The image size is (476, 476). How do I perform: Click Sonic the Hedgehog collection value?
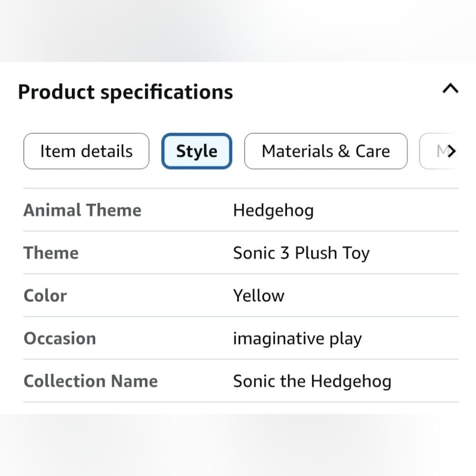312,382
